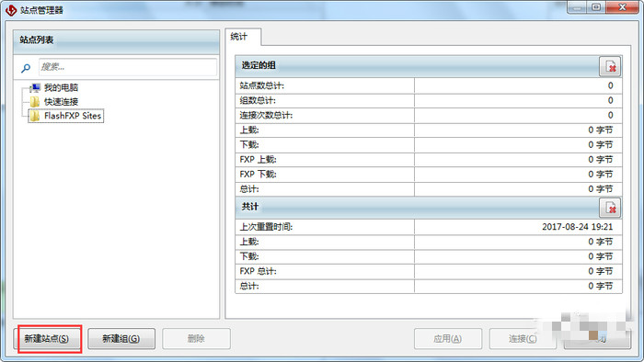
Task: Click the 站点数总计 row label
Action: click(x=261, y=85)
